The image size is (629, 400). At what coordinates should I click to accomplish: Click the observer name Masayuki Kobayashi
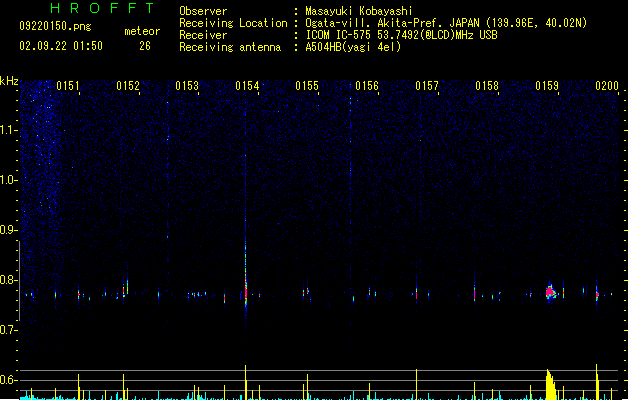359,11
